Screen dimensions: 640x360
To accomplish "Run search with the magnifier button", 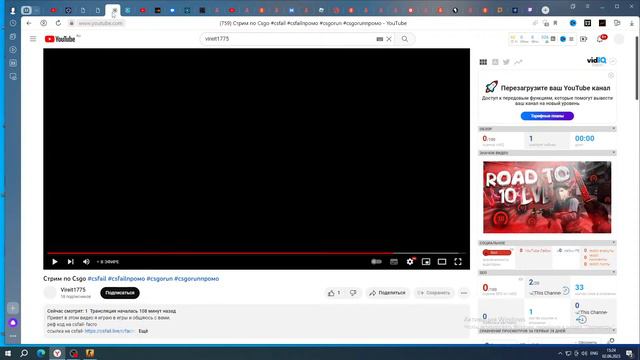I will click(404, 39).
